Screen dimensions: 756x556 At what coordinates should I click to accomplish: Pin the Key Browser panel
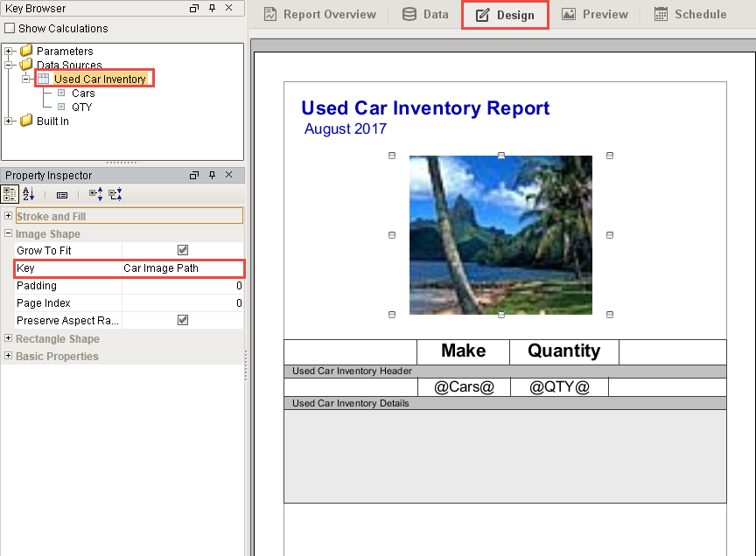coord(212,8)
